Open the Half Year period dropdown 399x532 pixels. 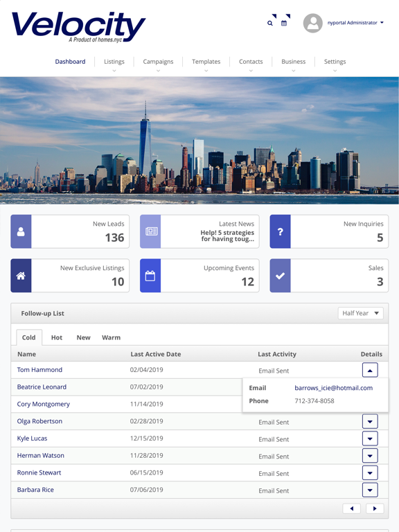pos(360,313)
